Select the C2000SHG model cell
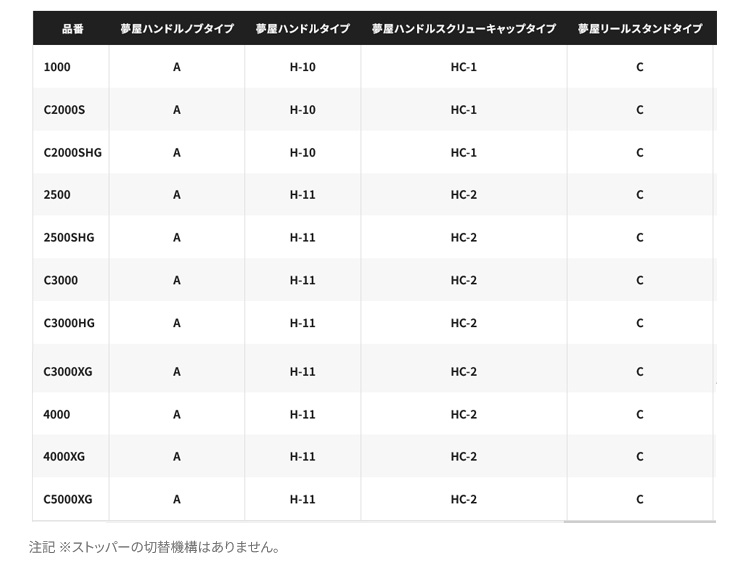740x584 pixels. click(73, 152)
